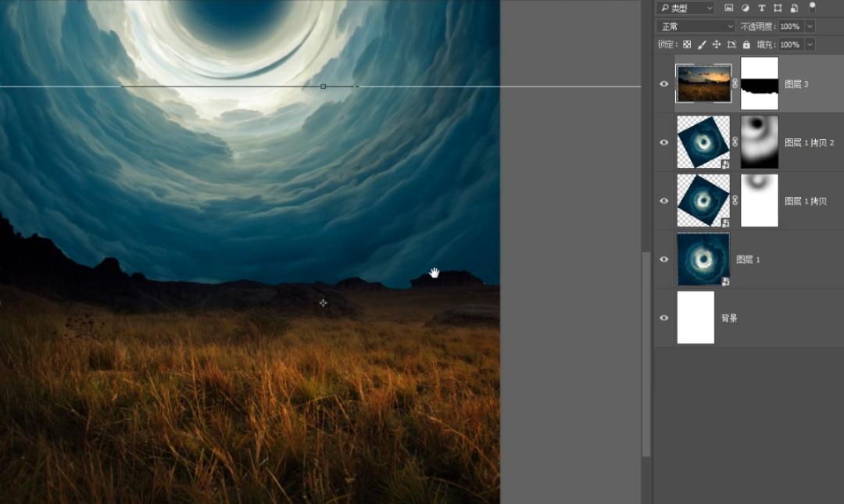Hide the 图层 3 layer
The height and width of the screenshot is (504, 844).
pyautogui.click(x=664, y=84)
